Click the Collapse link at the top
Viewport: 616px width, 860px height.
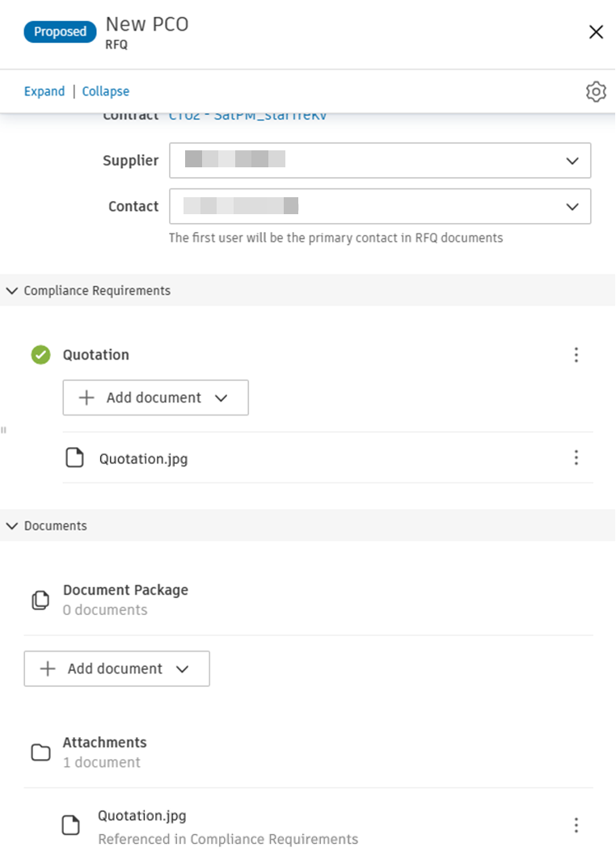105,91
